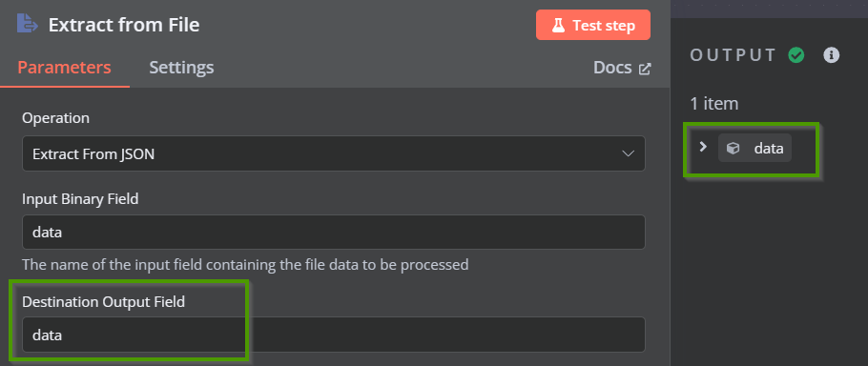Click the 1 item output count
868x366 pixels.
click(714, 103)
